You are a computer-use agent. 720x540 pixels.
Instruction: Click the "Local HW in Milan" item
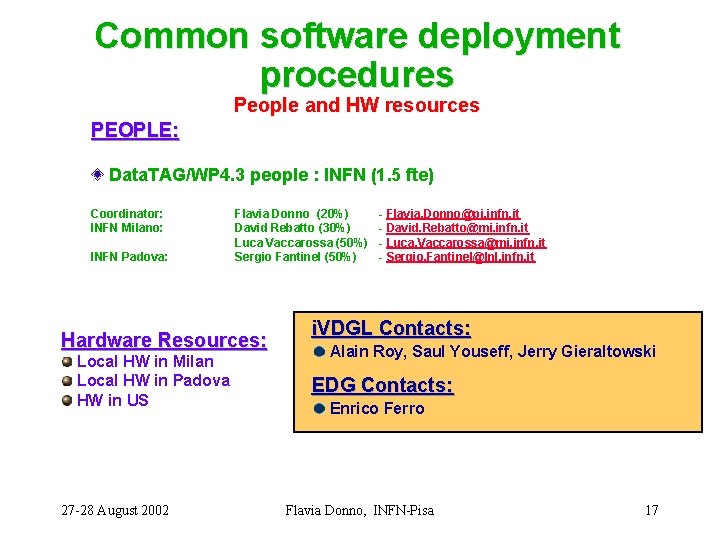point(145,362)
